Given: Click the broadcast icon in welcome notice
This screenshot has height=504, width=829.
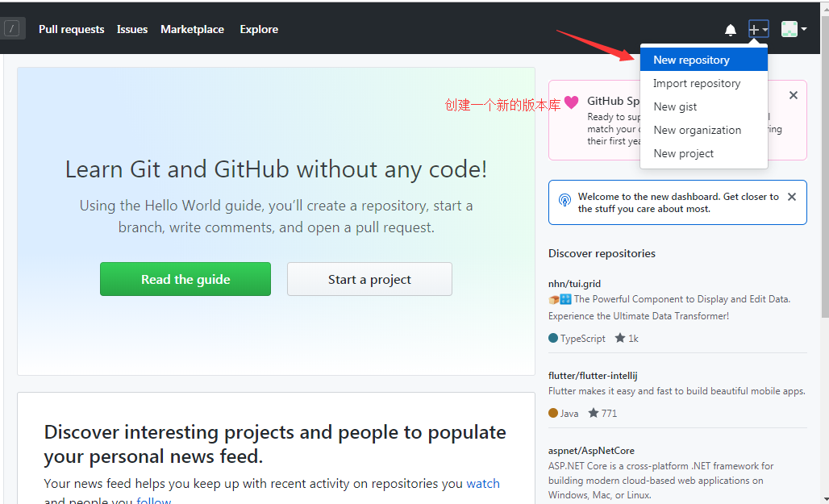Looking at the screenshot, I should coord(564,200).
